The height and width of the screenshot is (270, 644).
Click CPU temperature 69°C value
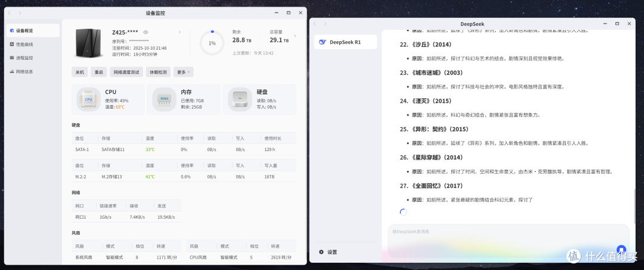click(120, 107)
